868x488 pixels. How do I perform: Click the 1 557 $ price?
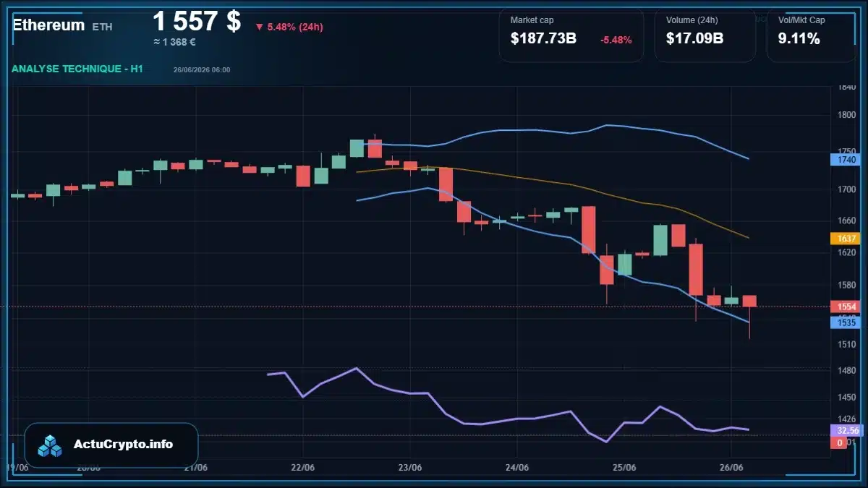click(x=197, y=20)
